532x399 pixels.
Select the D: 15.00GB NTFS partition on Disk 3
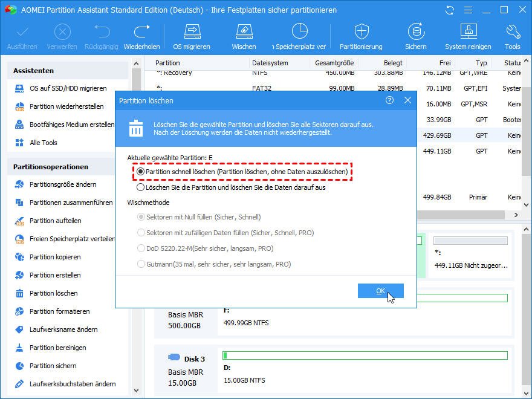(x=365, y=369)
